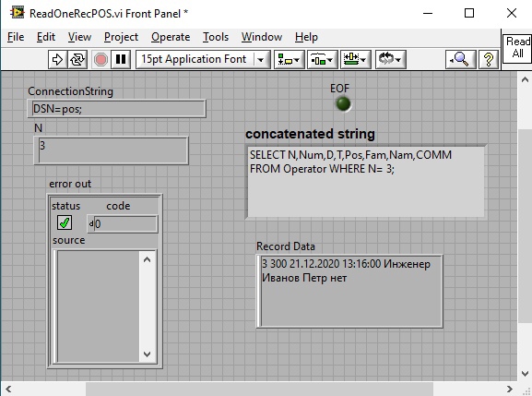Open the Resize Objects dropdown

356,59
